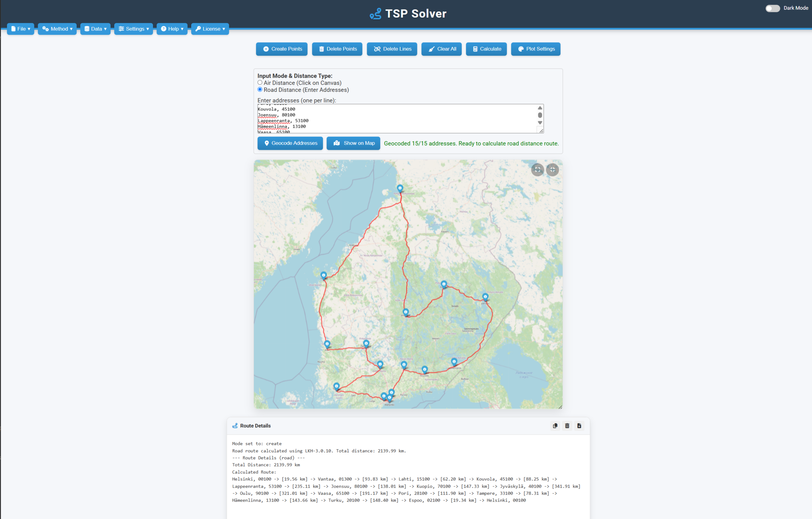812x519 pixels.
Task: Click the TSP Solver logo icon
Action: point(375,14)
